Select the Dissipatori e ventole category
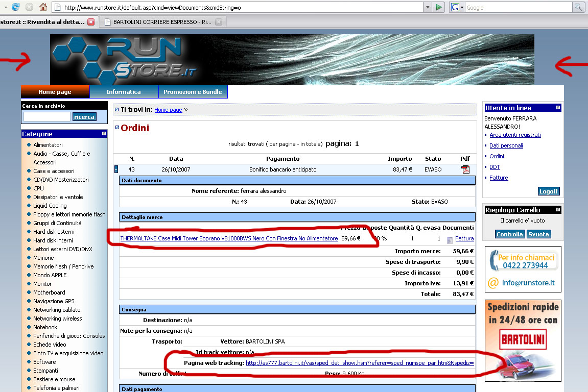The width and height of the screenshot is (588, 392). 58,197
